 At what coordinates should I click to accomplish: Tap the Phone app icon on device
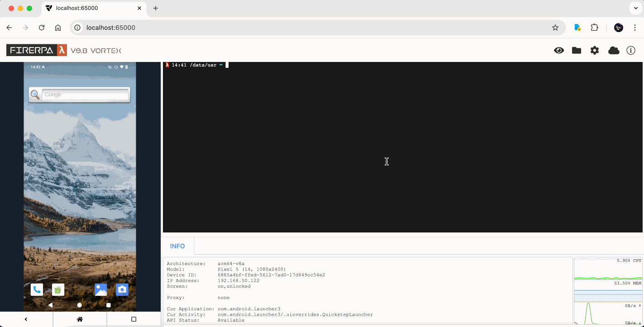tap(37, 289)
